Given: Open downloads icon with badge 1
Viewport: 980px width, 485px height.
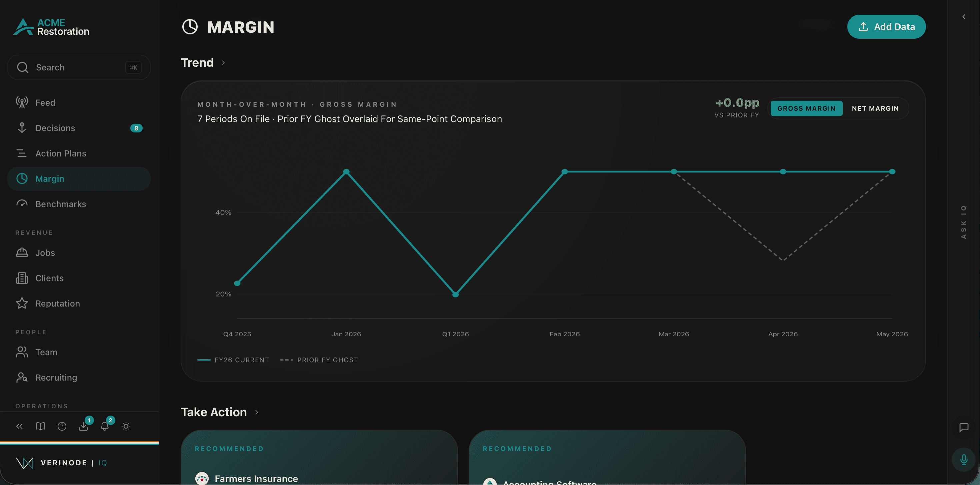Looking at the screenshot, I should 84,425.
